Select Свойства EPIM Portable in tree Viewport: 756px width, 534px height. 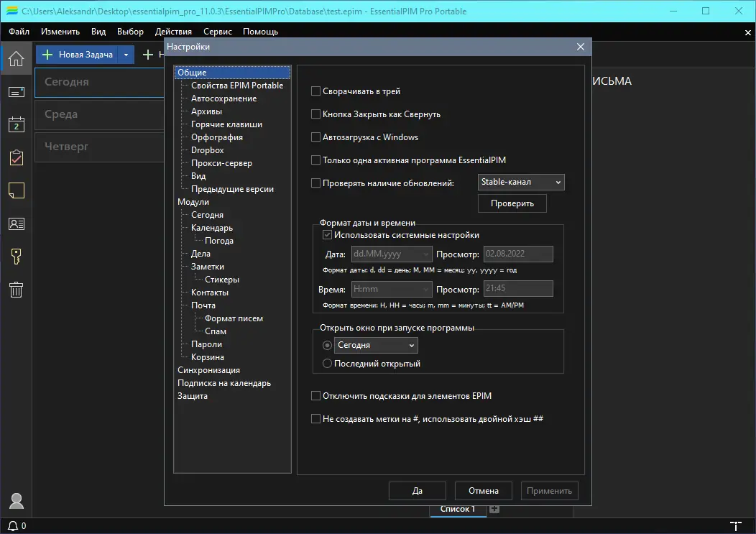[x=237, y=86]
